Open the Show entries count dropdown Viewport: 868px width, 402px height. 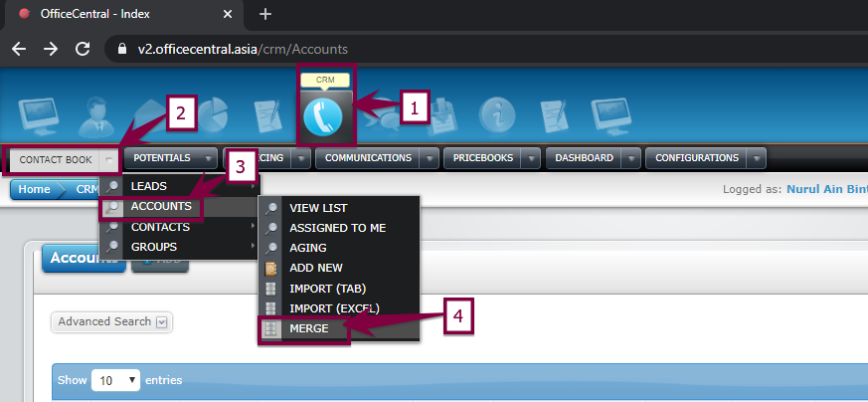pos(115,380)
